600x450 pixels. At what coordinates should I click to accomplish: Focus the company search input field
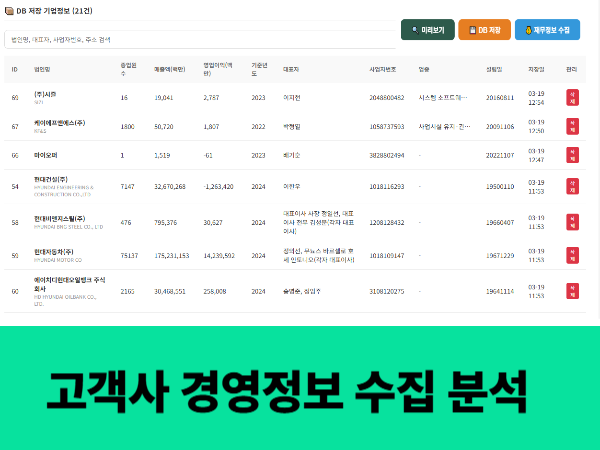pos(200,39)
